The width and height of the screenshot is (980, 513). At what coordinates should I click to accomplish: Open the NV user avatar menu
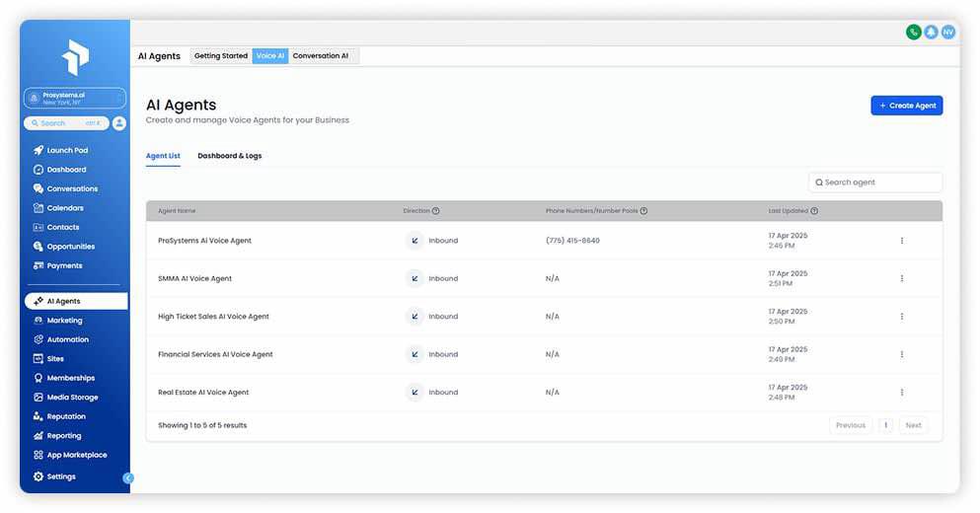948,32
